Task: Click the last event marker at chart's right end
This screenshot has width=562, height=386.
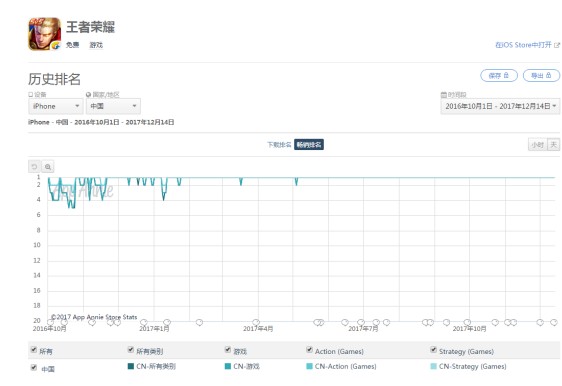Action: pyautogui.click(x=554, y=323)
